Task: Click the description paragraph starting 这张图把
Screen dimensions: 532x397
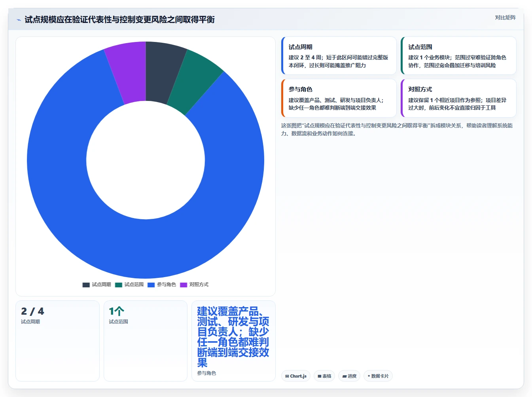Action: coord(397,129)
